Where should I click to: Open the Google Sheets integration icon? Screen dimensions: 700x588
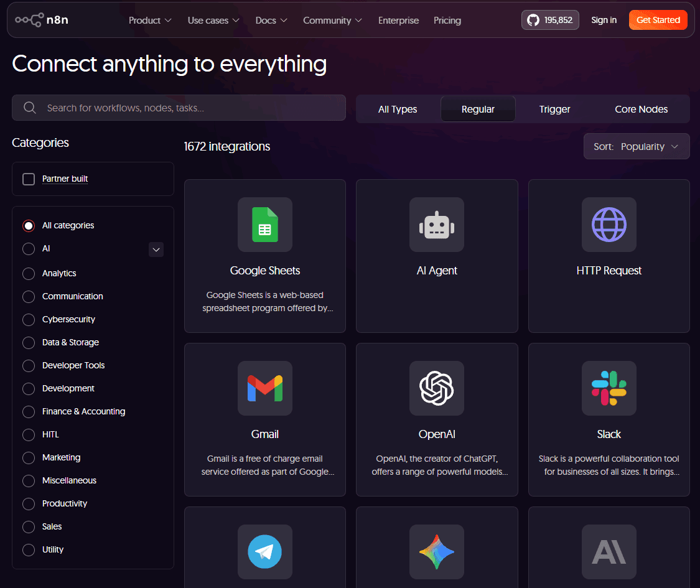tap(264, 225)
